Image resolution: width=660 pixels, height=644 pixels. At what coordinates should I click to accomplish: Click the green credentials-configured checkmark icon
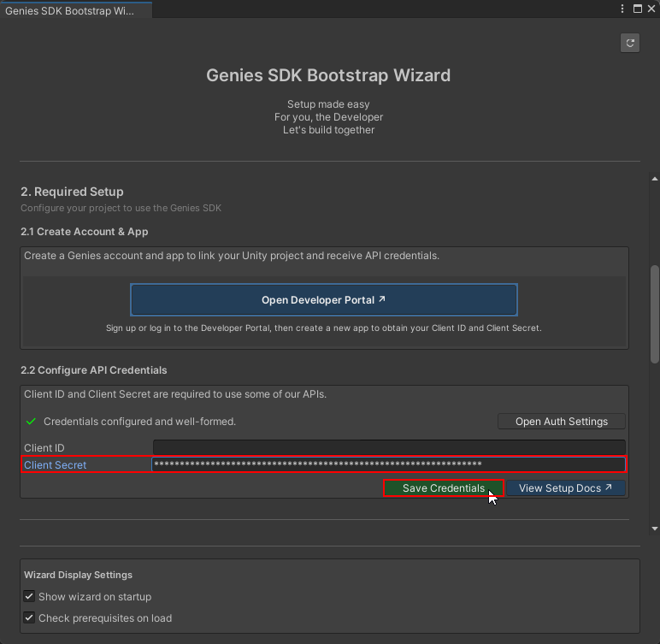[31, 422]
